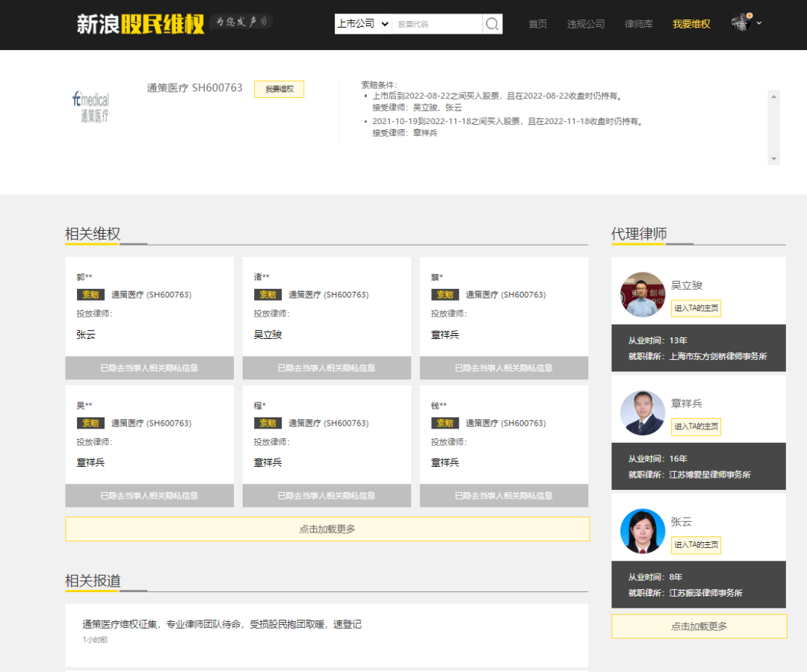Click 通策医疗 (SH600763) in 钱** card

505,423
